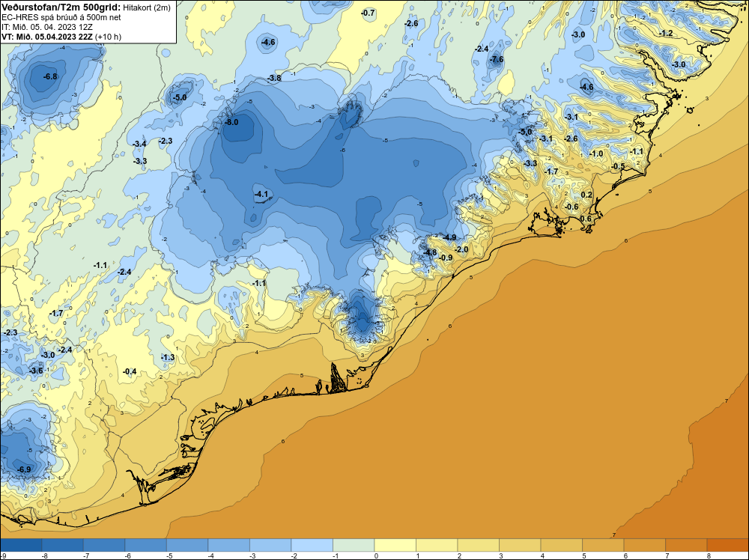Click the -6.9 temperature value
Image resolution: width=749 pixels, height=560 pixels.
pyautogui.click(x=24, y=469)
